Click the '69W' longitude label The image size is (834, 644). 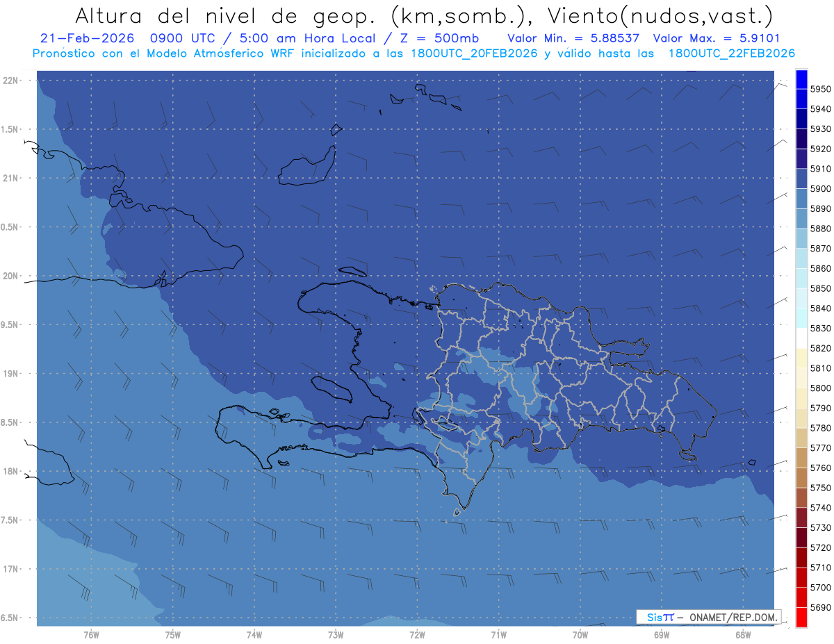662,635
